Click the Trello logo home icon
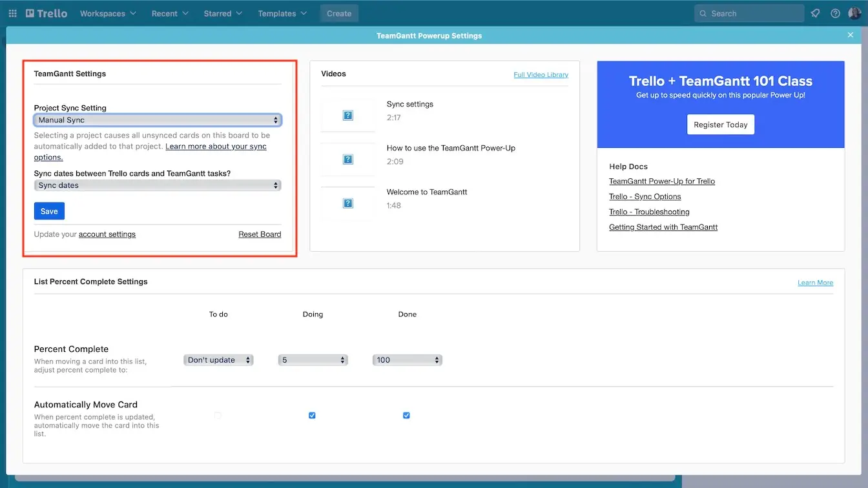Screen dimensions: 868x488 pos(46,14)
